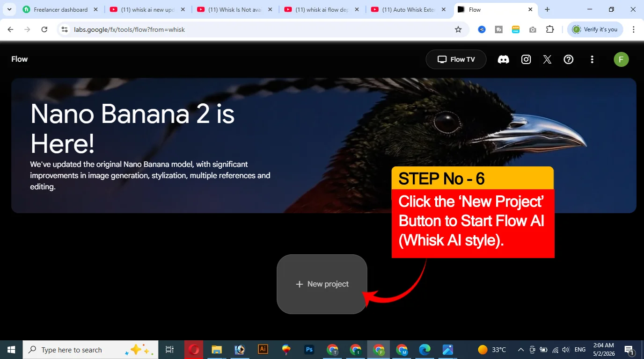Open the Extensions puzzle-piece menu
Screen dimensions: 644x359
pyautogui.click(x=550, y=29)
